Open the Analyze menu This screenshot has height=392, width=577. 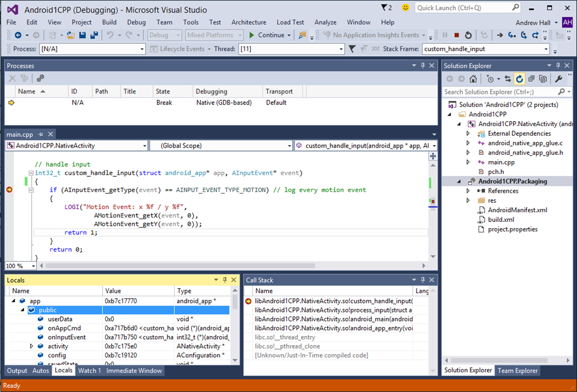(325, 22)
